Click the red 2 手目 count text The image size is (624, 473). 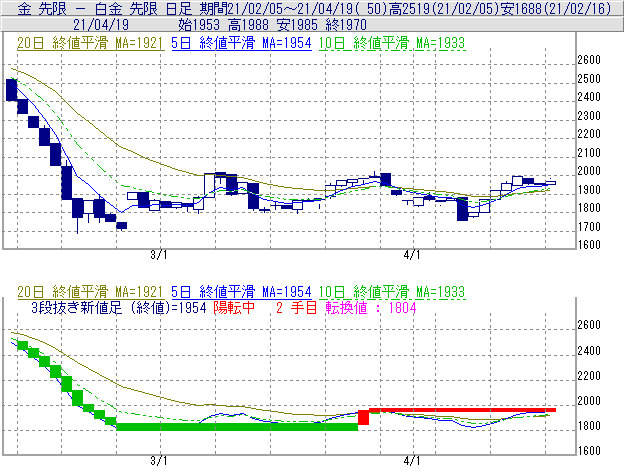pos(296,308)
